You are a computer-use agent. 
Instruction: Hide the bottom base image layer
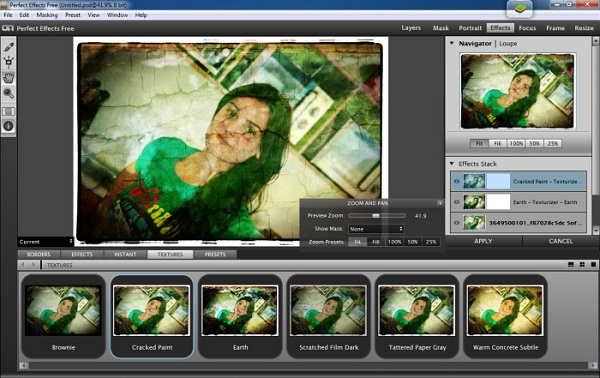(x=457, y=223)
